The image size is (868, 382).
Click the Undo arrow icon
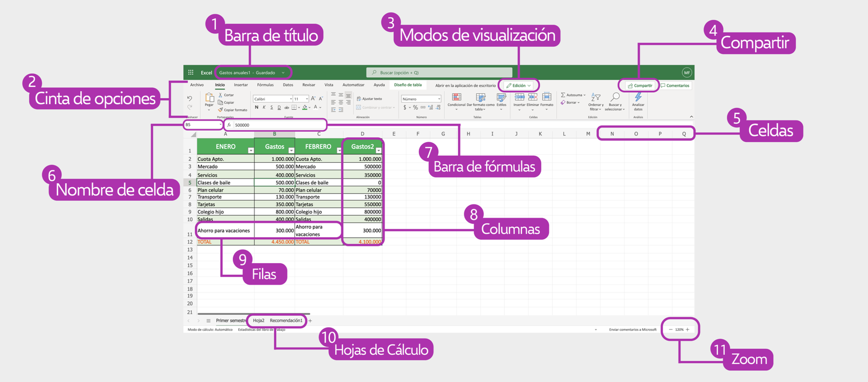click(189, 98)
